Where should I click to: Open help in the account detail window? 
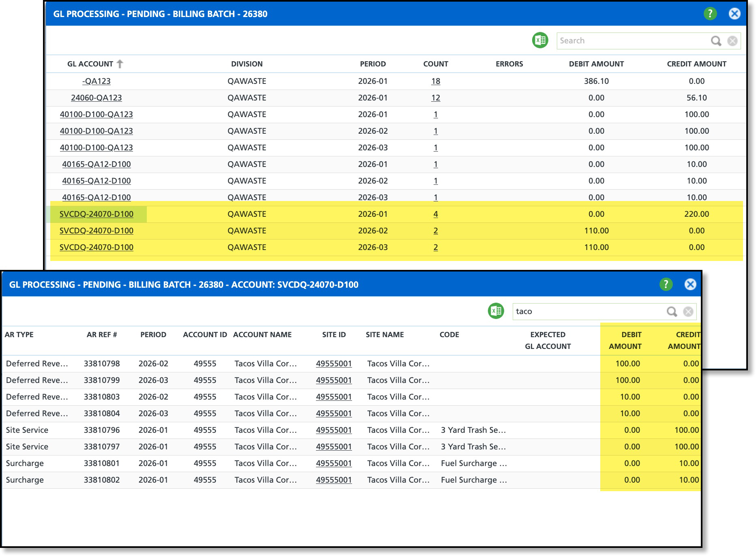[x=666, y=284]
